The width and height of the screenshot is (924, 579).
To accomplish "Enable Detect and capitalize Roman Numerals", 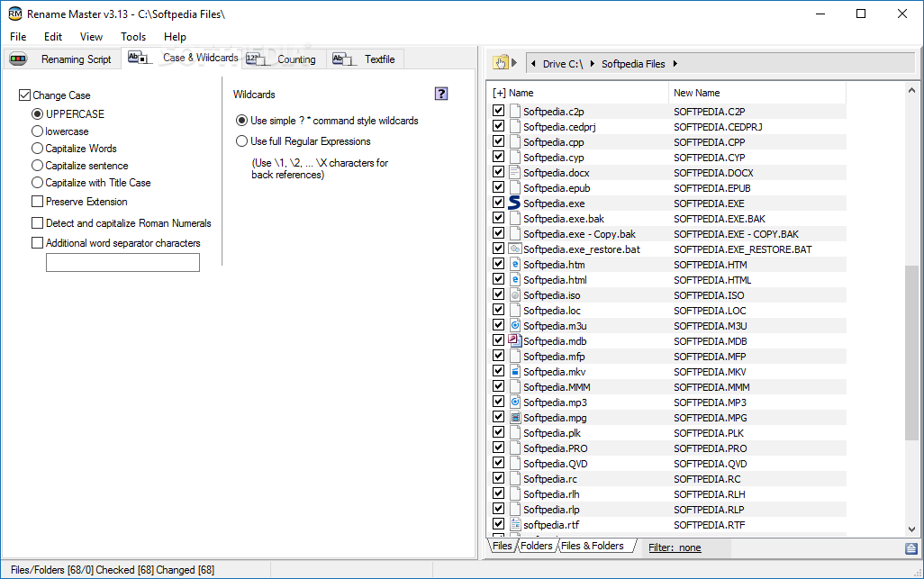I will click(37, 222).
